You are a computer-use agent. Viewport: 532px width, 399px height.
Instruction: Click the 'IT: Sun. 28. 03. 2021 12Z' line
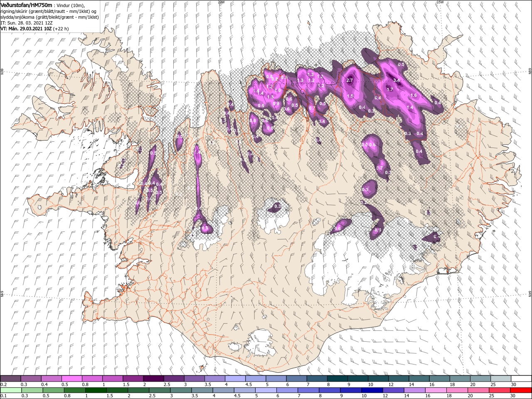click(27, 23)
